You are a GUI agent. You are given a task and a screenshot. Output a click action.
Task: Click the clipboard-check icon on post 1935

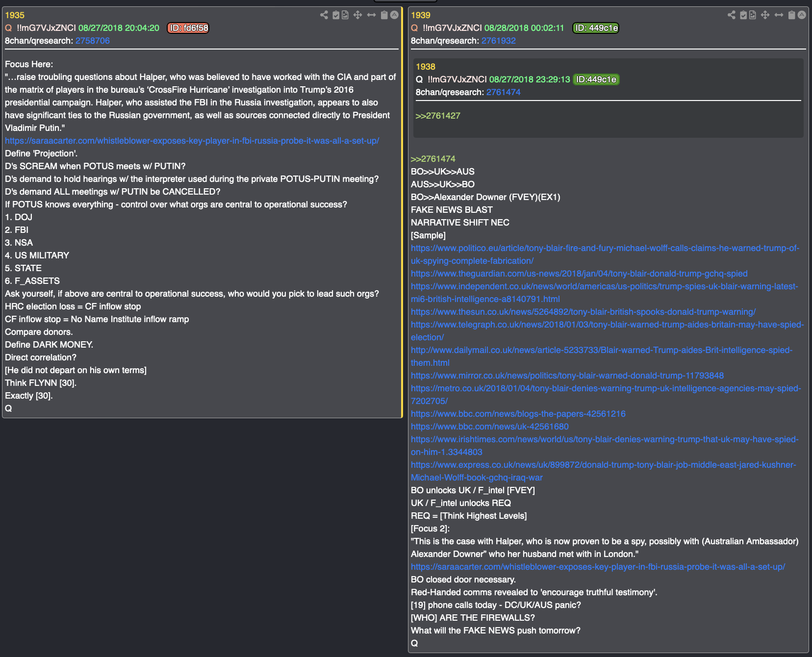coord(336,15)
